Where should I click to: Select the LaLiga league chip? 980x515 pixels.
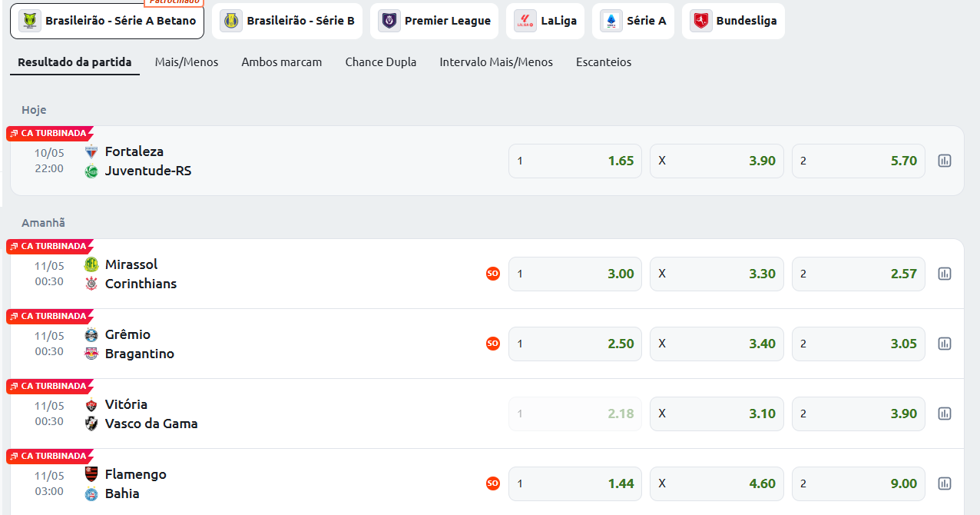[545, 21]
